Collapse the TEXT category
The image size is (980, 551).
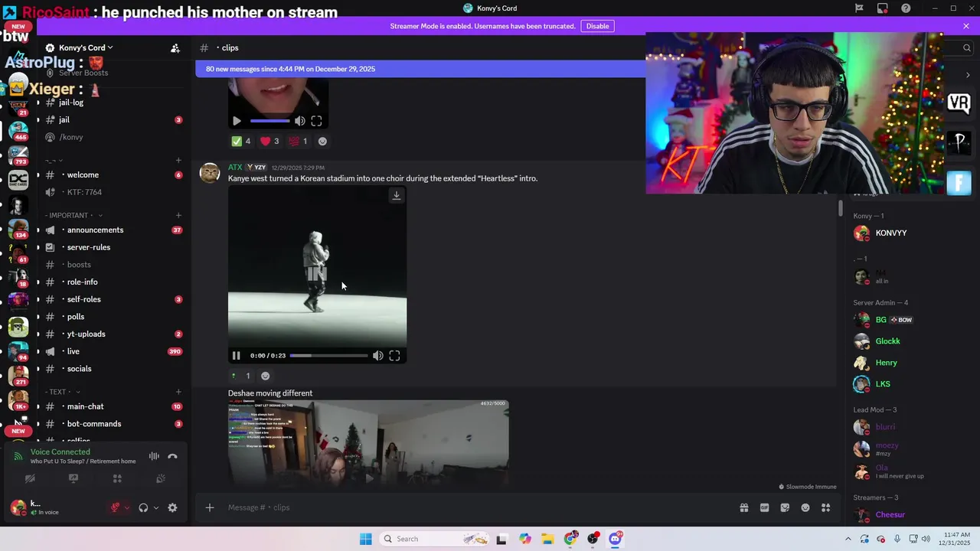[x=63, y=392]
